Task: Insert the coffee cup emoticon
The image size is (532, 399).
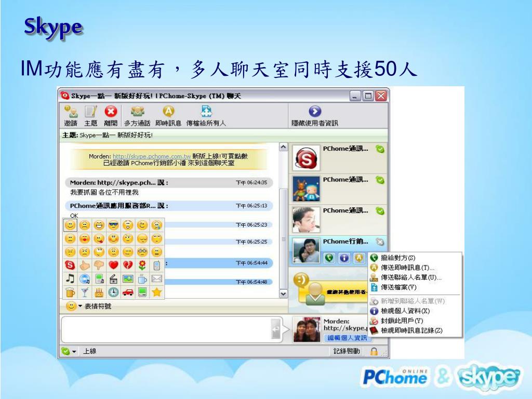Action: [x=142, y=279]
